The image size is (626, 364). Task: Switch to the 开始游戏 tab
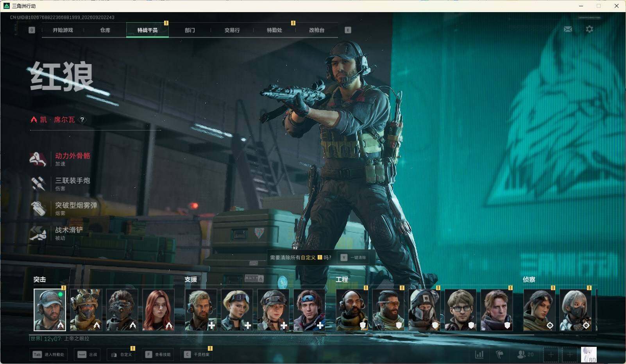[63, 30]
